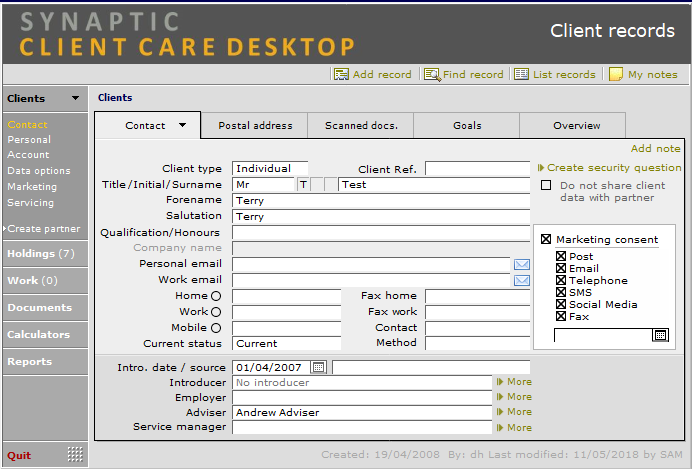Open the Marketing consent date calendar icon

click(660, 335)
